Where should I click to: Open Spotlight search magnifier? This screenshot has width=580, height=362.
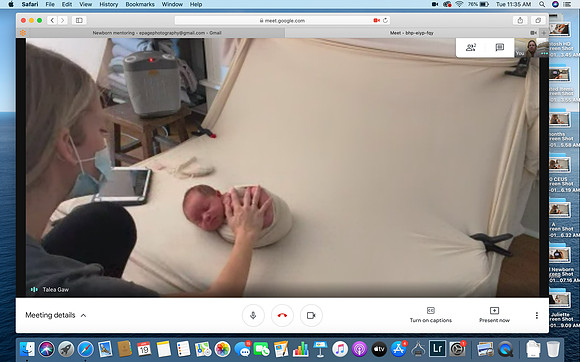click(x=542, y=4)
